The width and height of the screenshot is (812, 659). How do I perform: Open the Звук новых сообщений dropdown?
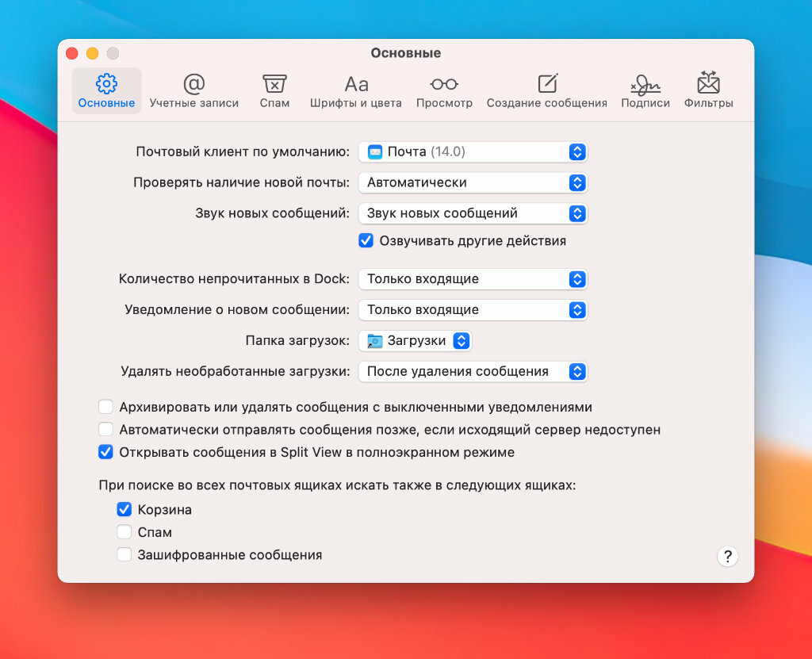click(x=473, y=213)
